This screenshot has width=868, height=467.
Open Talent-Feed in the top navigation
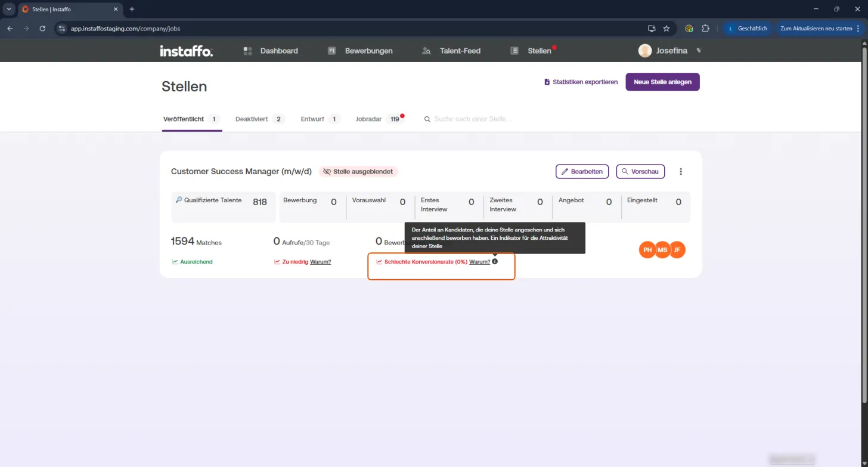[451, 51]
